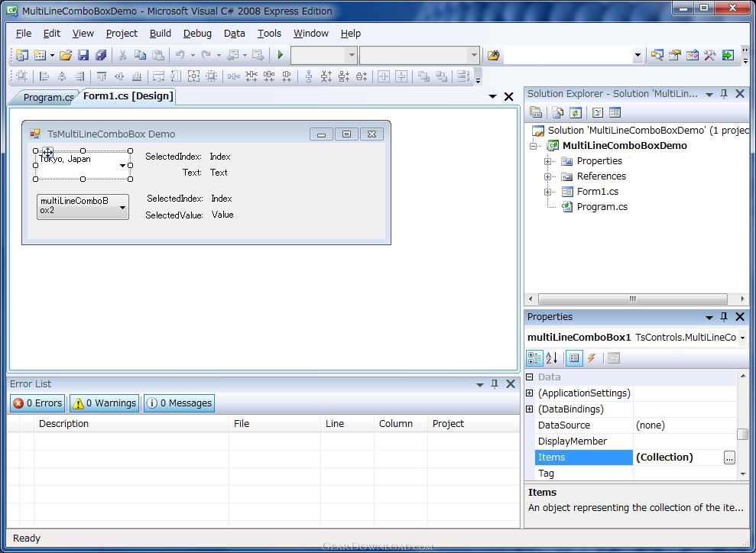This screenshot has height=553, width=756.
Task: Open the object selector dropdown in Properties
Action: [742, 338]
